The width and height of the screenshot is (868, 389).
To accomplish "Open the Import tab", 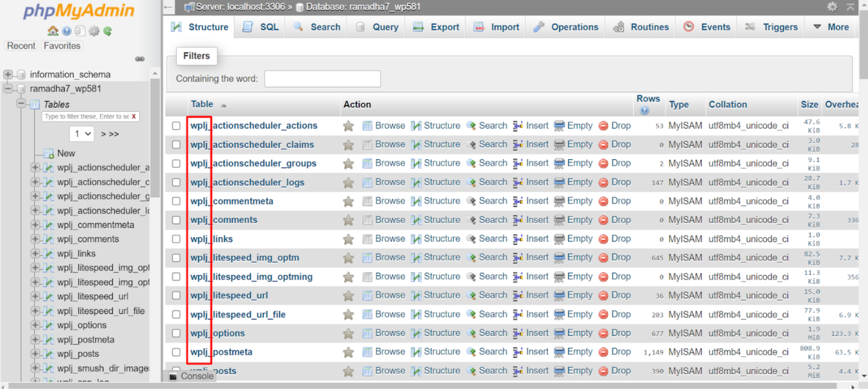I will [x=496, y=27].
